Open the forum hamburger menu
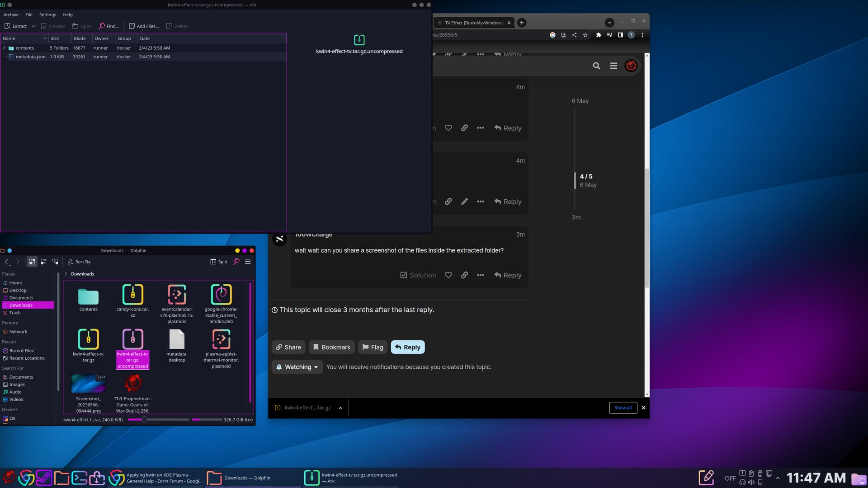The image size is (868, 488). 613,66
